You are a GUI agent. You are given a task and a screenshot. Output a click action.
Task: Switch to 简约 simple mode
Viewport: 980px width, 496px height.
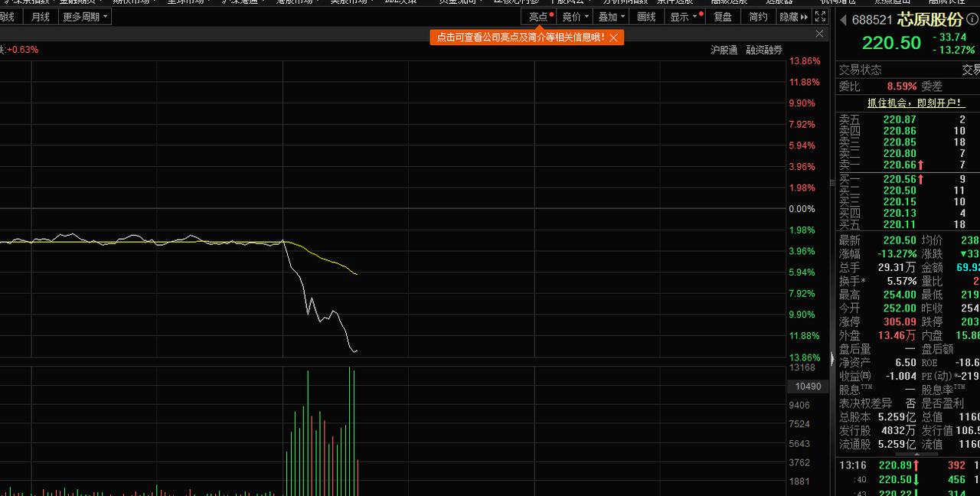(758, 16)
